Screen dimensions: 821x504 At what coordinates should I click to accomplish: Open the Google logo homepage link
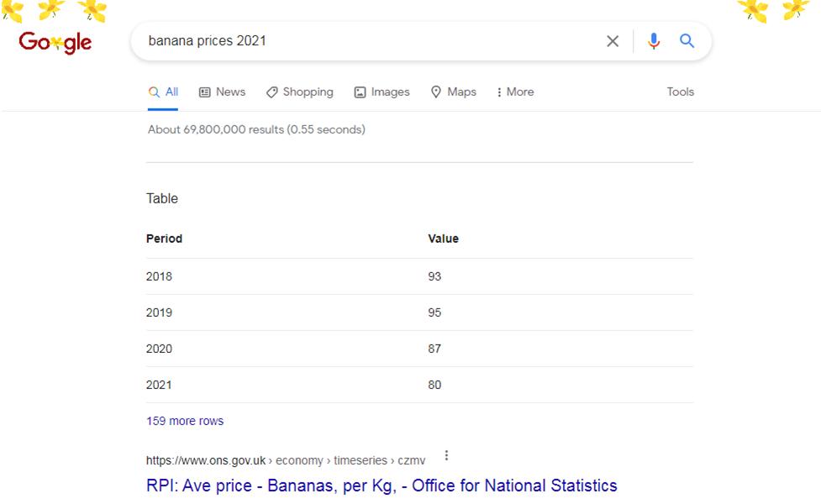(55, 42)
